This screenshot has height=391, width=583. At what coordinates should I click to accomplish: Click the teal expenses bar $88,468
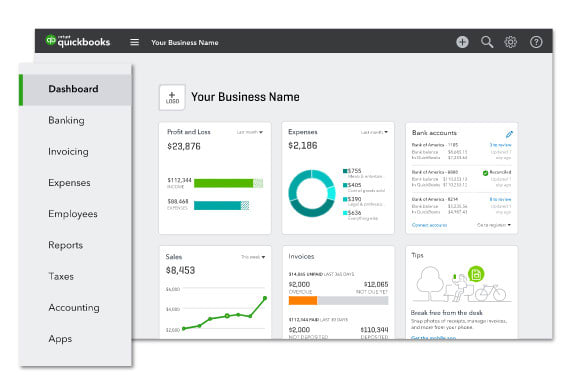221,206
